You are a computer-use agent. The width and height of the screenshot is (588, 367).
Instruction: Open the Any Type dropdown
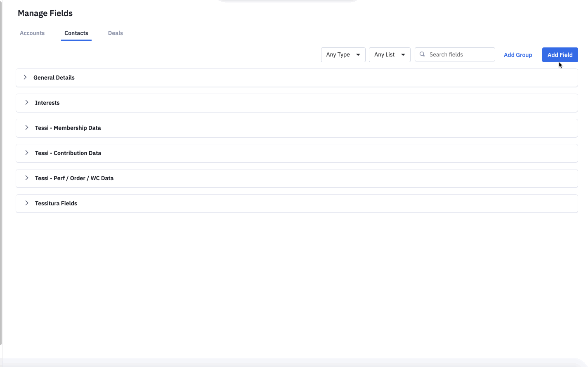(x=343, y=54)
